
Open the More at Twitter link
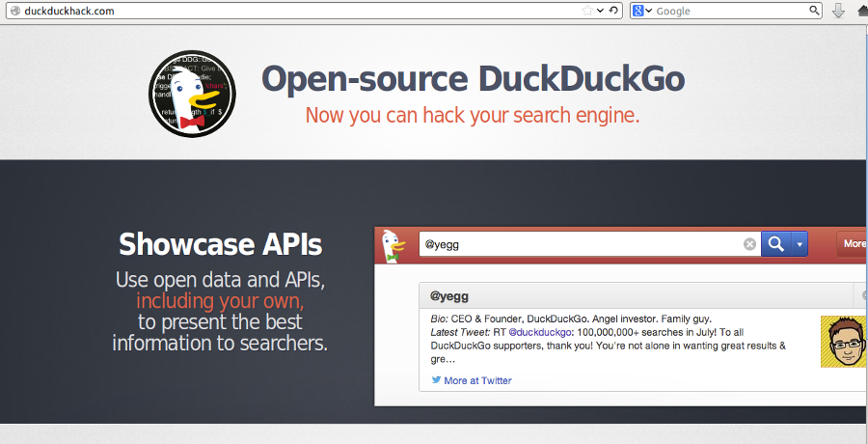pyautogui.click(x=477, y=380)
